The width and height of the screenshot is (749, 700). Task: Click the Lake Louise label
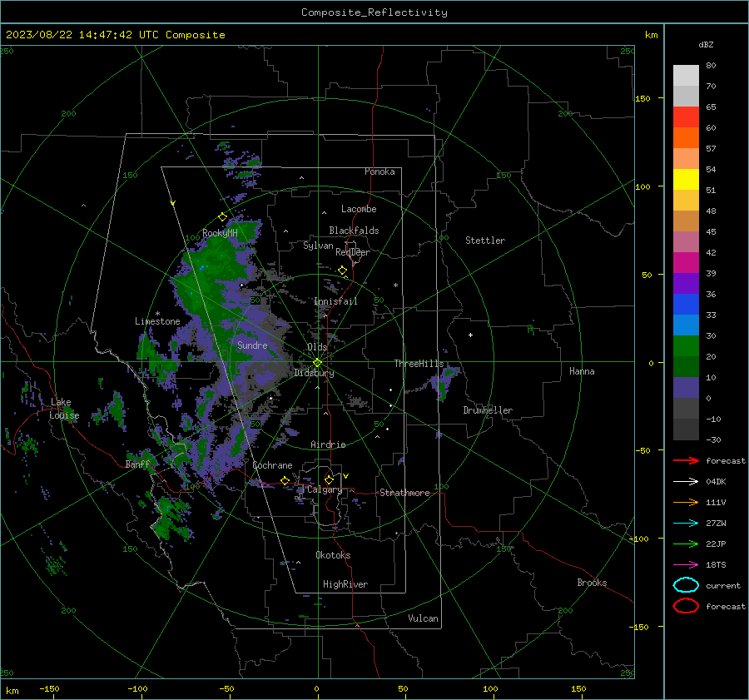point(64,409)
